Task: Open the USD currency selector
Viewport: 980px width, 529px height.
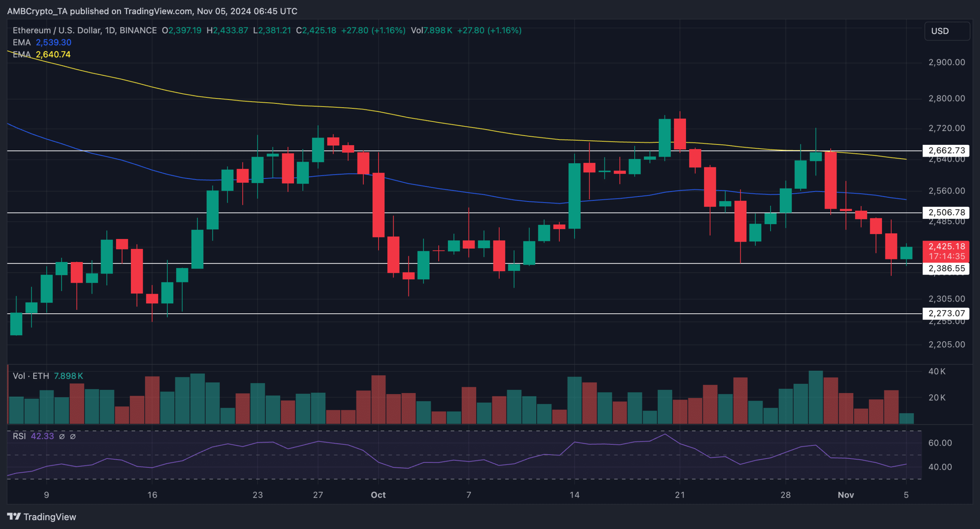Action: point(947,31)
